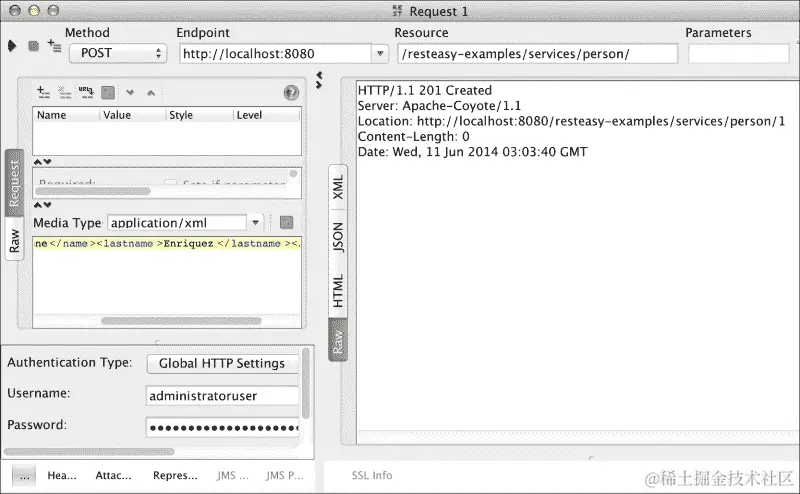
Task: Click the Style column header
Action: tap(199, 115)
